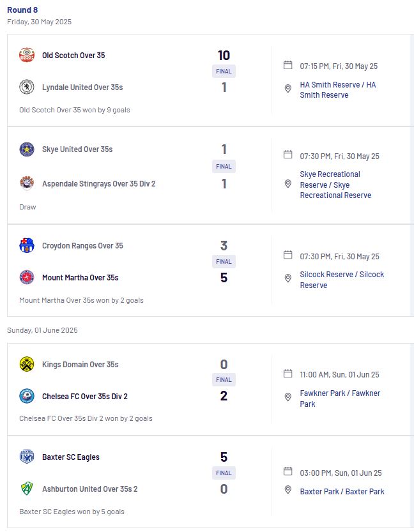Select the Ashburton United green shield logo
The width and height of the screenshot is (414, 532).
27,489
